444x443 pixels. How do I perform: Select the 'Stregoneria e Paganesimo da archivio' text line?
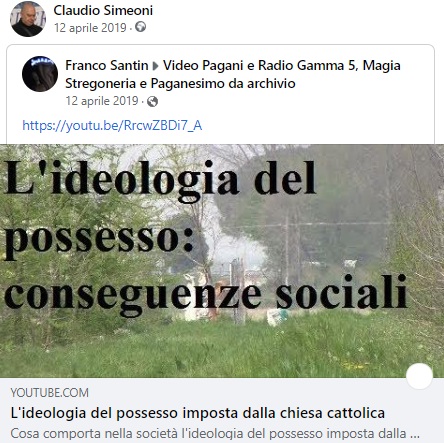pyautogui.click(x=180, y=83)
